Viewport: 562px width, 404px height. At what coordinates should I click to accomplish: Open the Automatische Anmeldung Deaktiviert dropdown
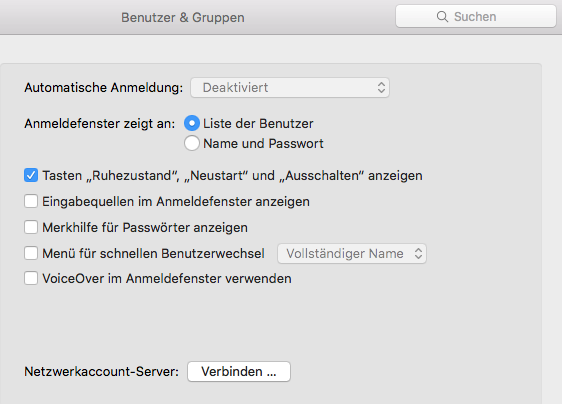(x=290, y=87)
